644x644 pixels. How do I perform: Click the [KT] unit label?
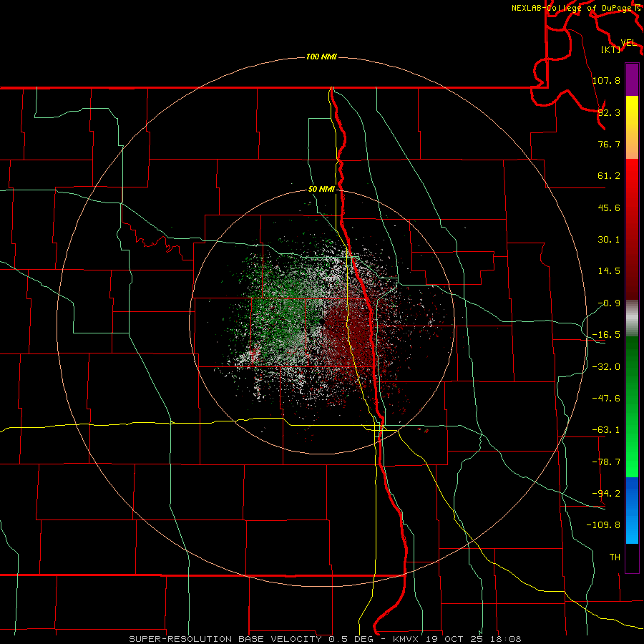pyautogui.click(x=611, y=49)
